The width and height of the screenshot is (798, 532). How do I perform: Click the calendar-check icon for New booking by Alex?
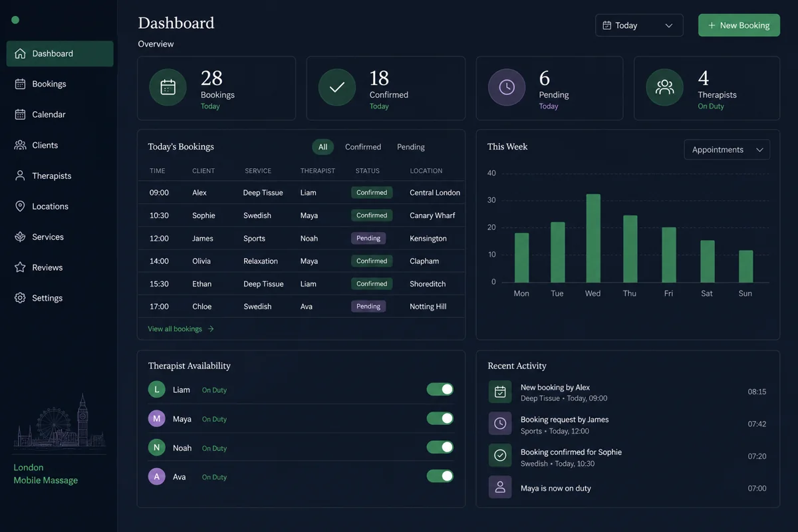point(500,392)
